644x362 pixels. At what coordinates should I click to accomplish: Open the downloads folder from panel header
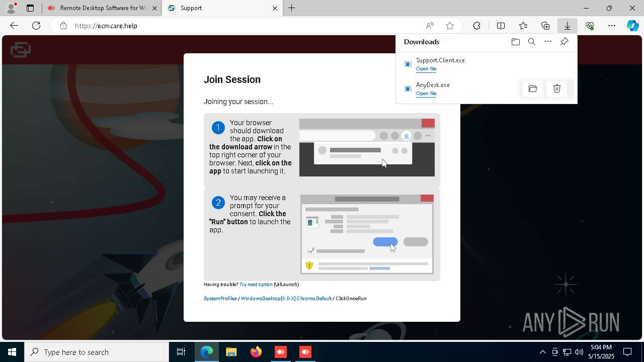pyautogui.click(x=516, y=42)
